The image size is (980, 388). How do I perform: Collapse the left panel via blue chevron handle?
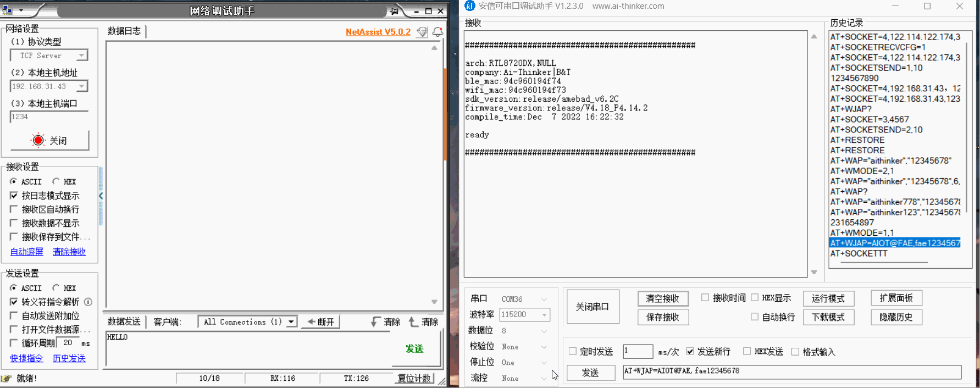pos(101,196)
